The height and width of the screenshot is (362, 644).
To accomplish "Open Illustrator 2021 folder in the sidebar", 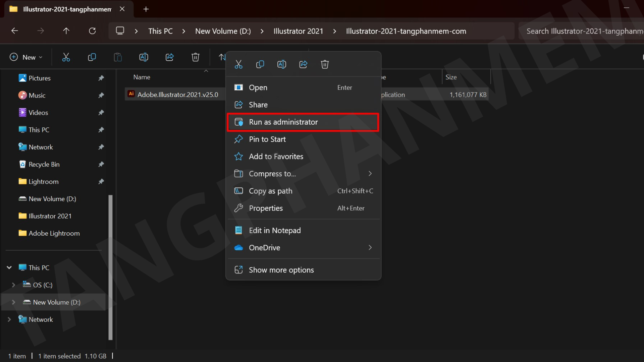I will click(x=50, y=216).
